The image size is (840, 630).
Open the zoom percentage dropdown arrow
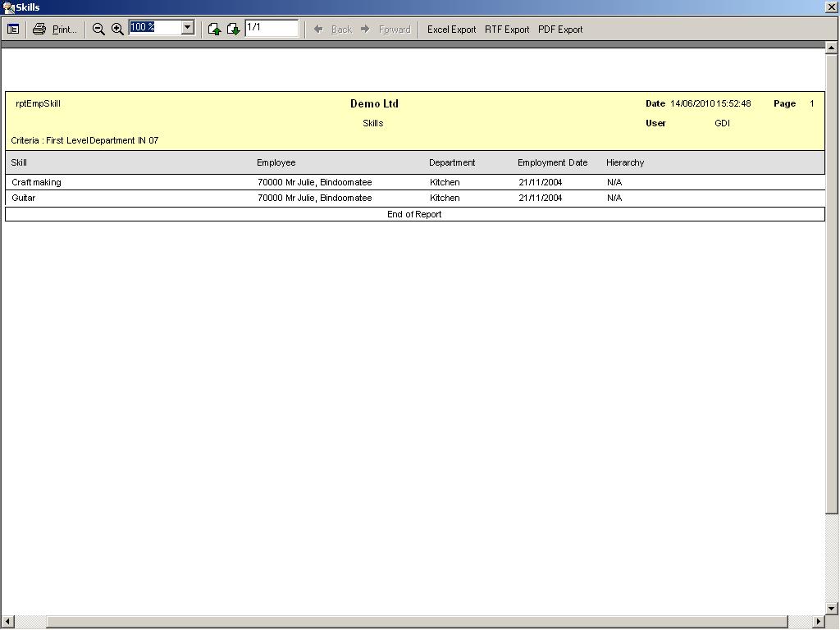pyautogui.click(x=187, y=28)
